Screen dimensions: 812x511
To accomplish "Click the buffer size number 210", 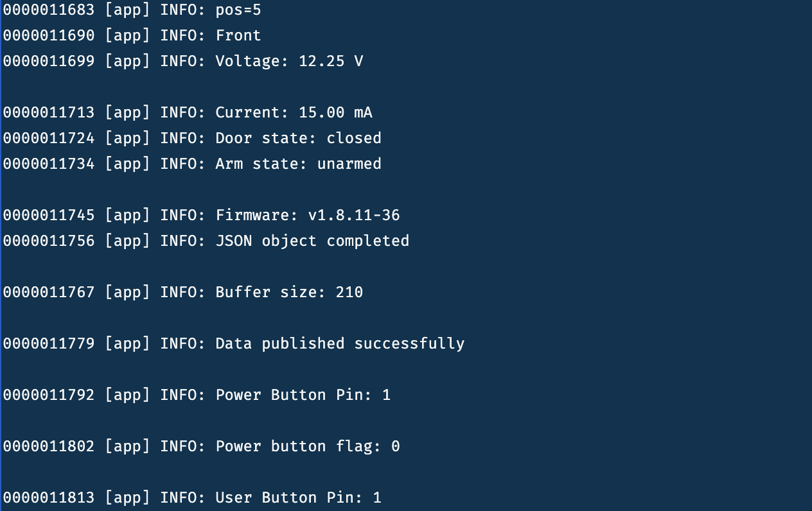I will pyautogui.click(x=349, y=293).
